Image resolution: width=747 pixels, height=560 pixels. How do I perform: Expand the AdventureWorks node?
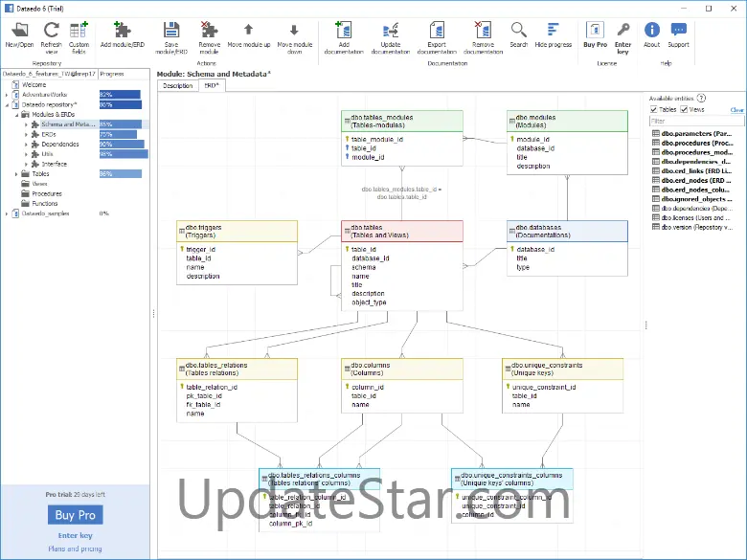click(x=7, y=95)
